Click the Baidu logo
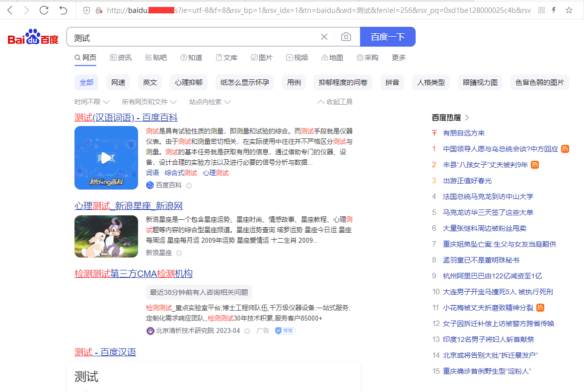584x392 pixels. click(33, 37)
